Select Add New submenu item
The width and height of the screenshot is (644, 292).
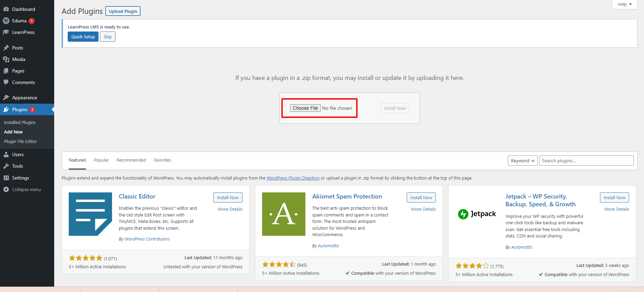[x=14, y=132]
